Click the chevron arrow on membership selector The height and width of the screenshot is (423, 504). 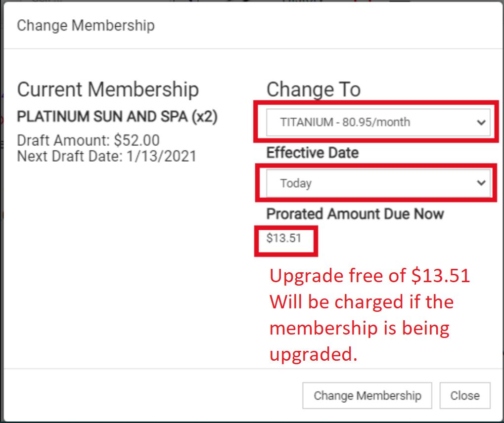(x=481, y=123)
